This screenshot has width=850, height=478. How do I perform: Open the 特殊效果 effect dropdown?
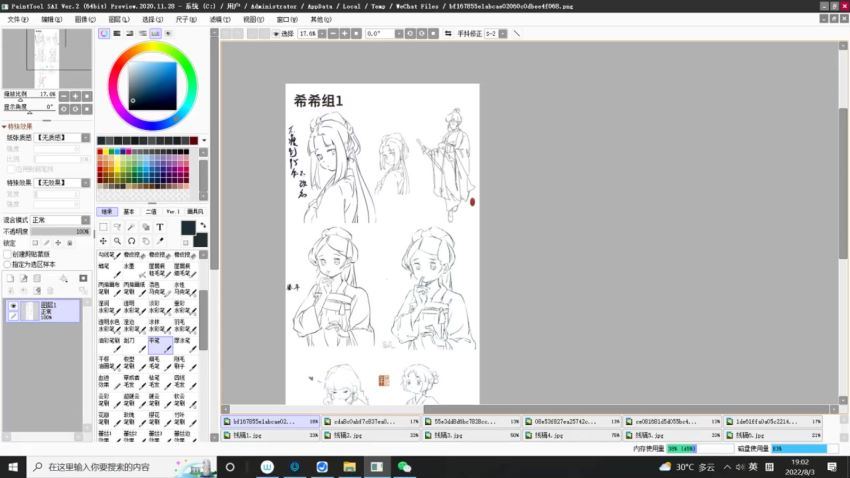[x=86, y=183]
